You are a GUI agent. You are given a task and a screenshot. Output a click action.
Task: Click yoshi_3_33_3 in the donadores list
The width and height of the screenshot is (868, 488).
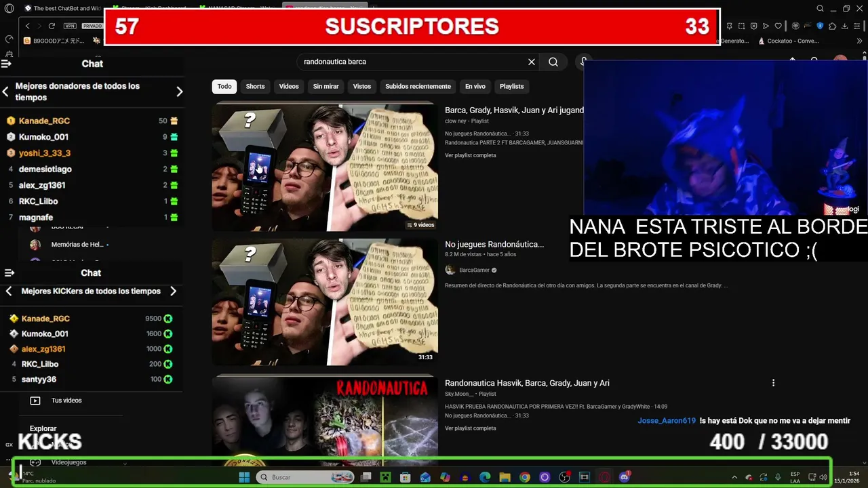click(x=45, y=153)
